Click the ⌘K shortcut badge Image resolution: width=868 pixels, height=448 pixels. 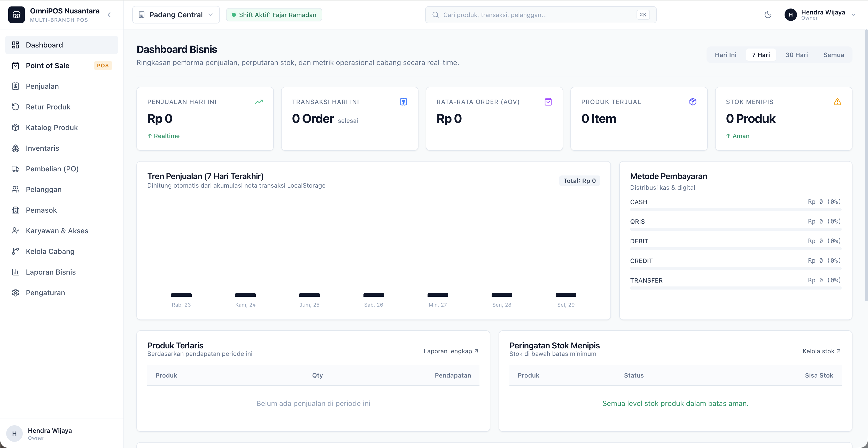[643, 15]
